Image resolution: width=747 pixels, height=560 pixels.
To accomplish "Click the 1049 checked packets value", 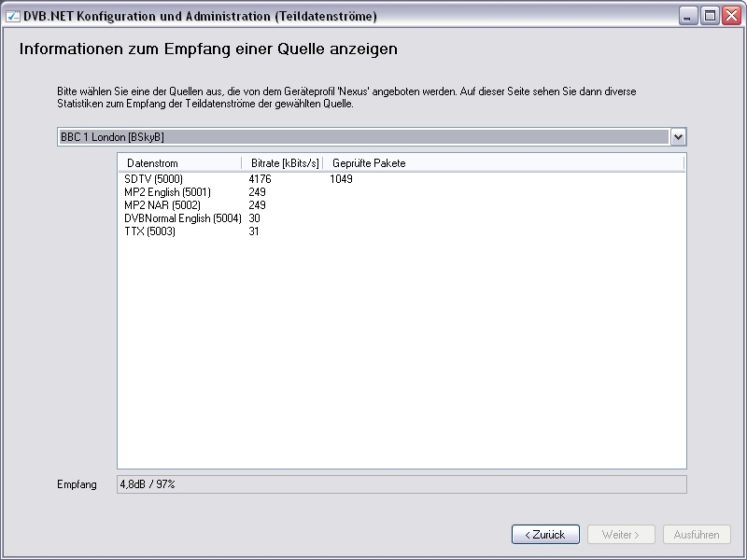I will [x=341, y=179].
